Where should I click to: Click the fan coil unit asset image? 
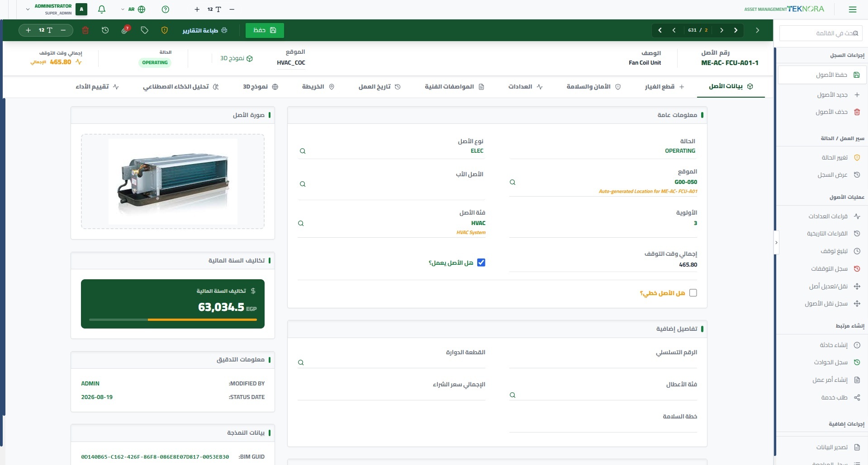pyautogui.click(x=173, y=181)
